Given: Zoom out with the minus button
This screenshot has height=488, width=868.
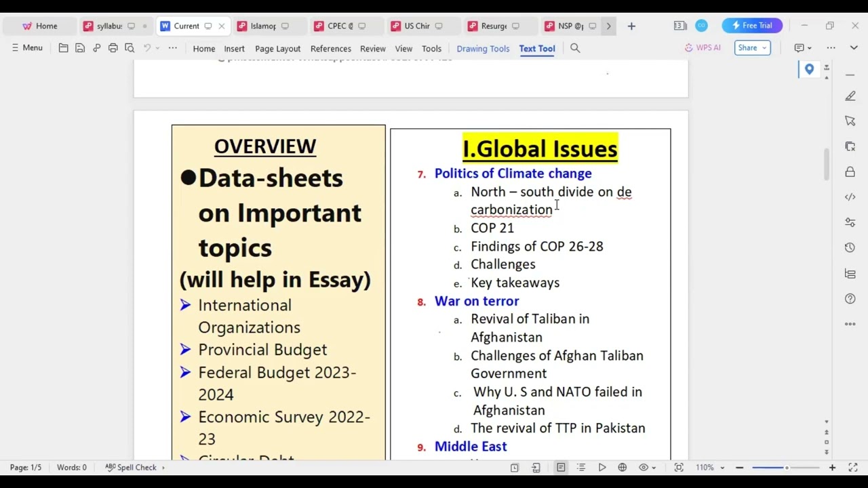Looking at the screenshot, I should pos(739,467).
